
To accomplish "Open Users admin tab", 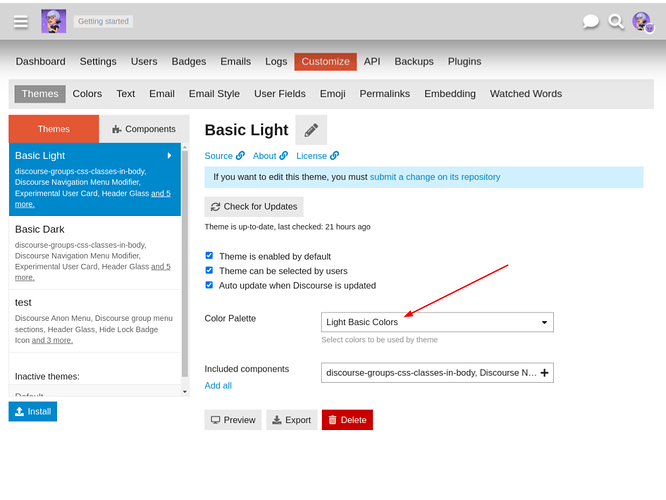I will pos(144,62).
